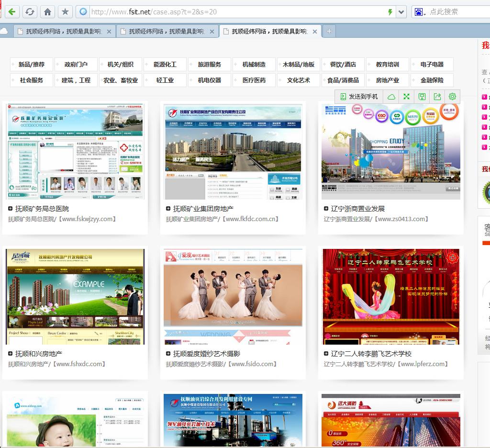Close the second 抚顺经纬网络 tab
Screen dimensions: 490x448
(x=212, y=32)
